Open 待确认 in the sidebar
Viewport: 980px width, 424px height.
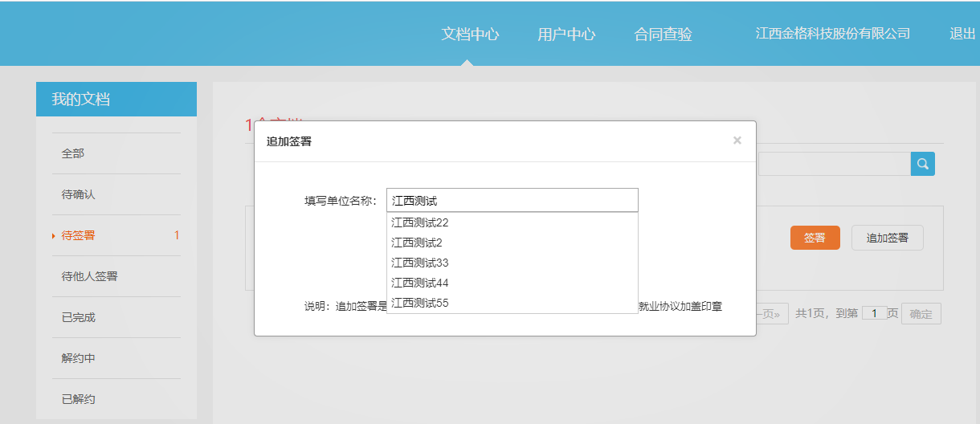[x=79, y=194]
